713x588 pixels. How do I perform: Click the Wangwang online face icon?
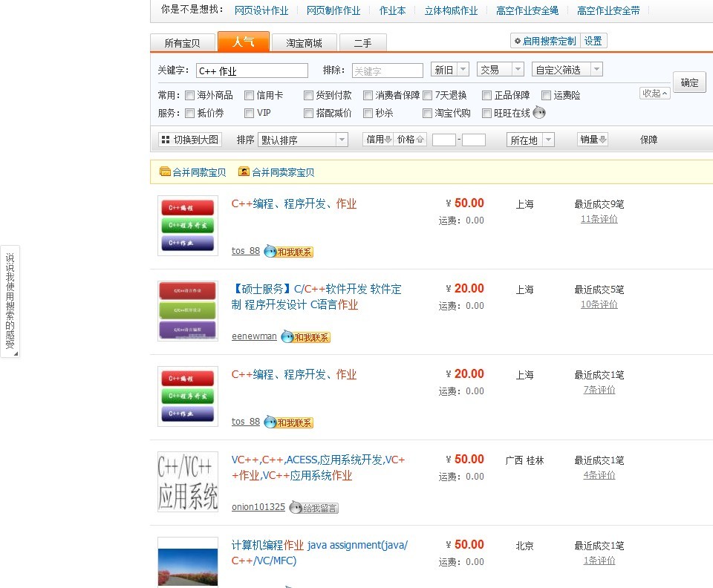pyautogui.click(x=539, y=112)
